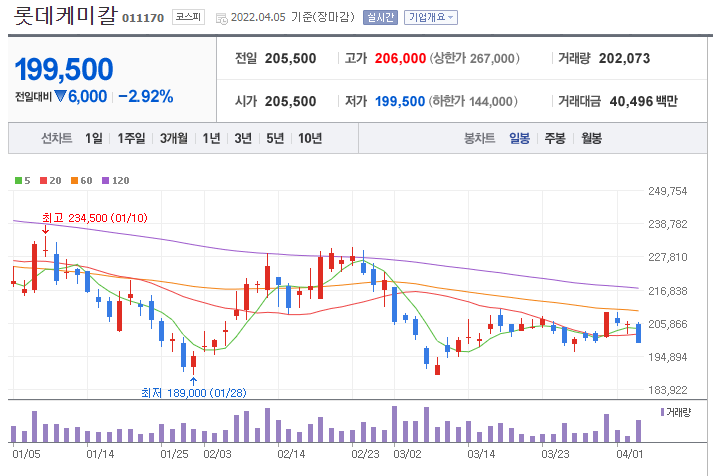Show the 5년 line chart
The image size is (713, 476).
coord(275,138)
